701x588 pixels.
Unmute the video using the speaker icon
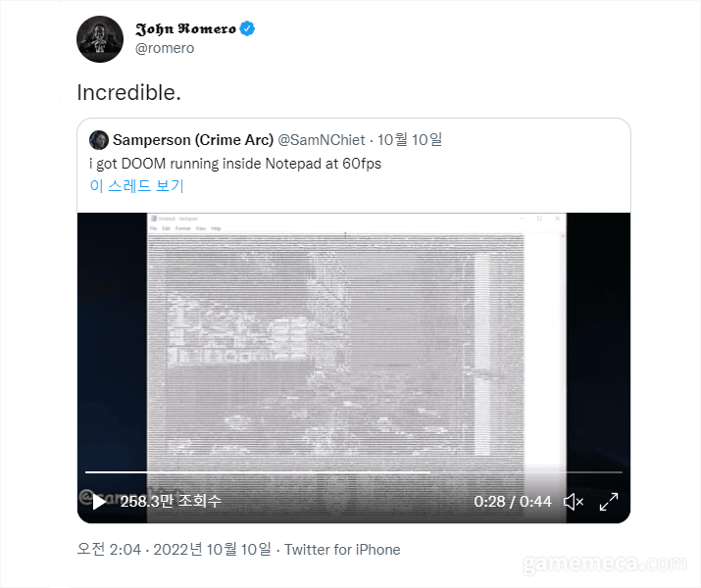[x=574, y=502]
